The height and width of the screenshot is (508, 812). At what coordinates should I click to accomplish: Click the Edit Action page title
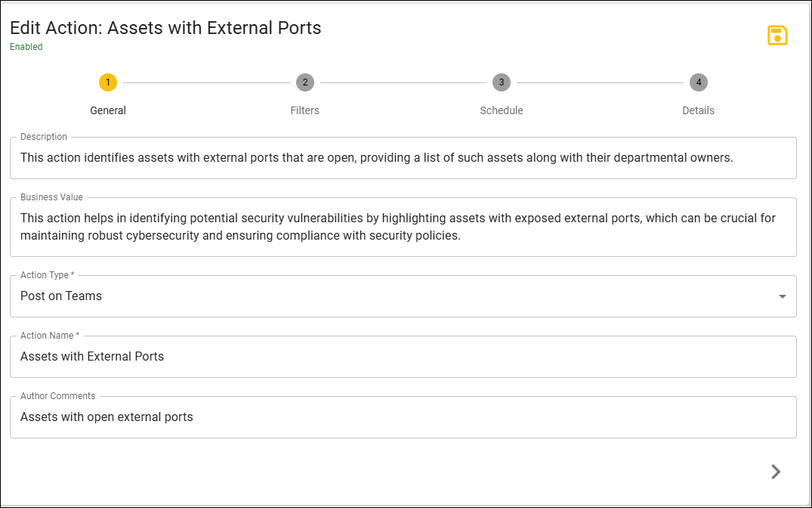[165, 27]
